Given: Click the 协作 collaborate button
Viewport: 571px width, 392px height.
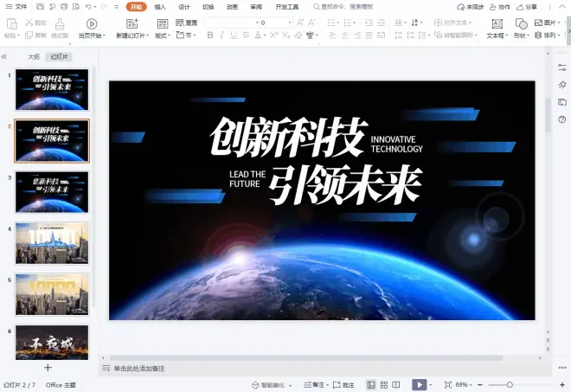Looking at the screenshot, I should [x=500, y=7].
